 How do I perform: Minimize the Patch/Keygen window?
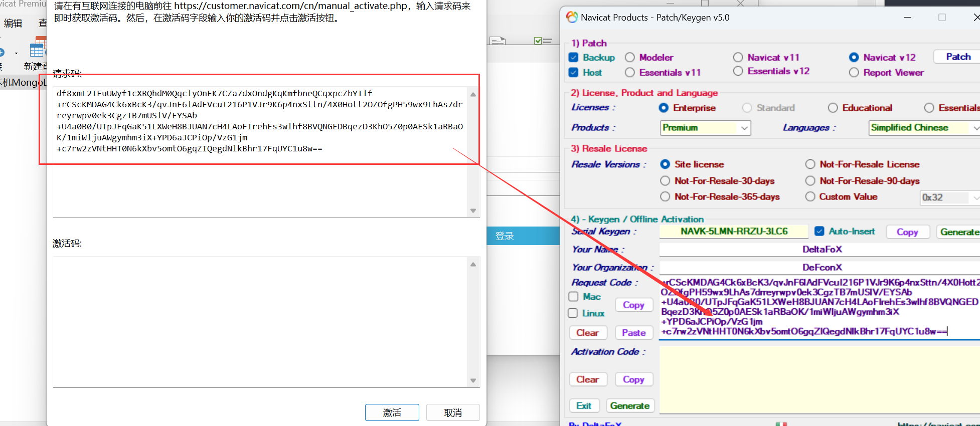coord(907,17)
